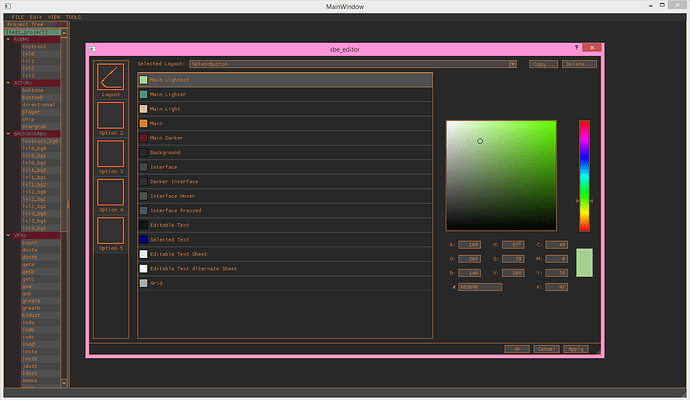Click the Copy... button
The image size is (690, 400).
[x=543, y=64]
